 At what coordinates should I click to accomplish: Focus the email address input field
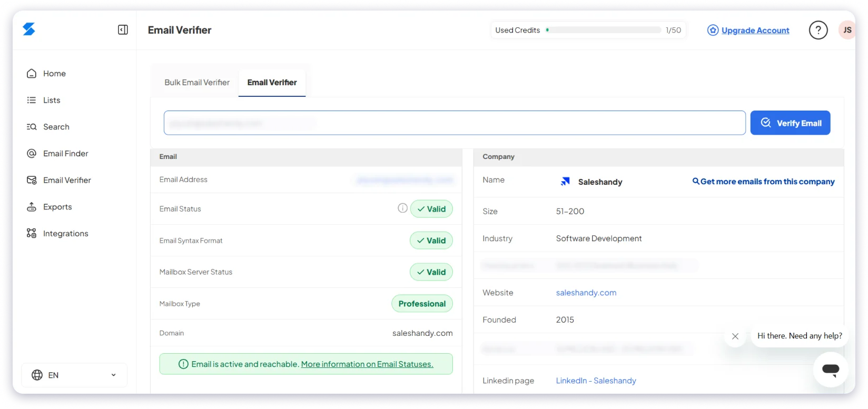pos(455,123)
